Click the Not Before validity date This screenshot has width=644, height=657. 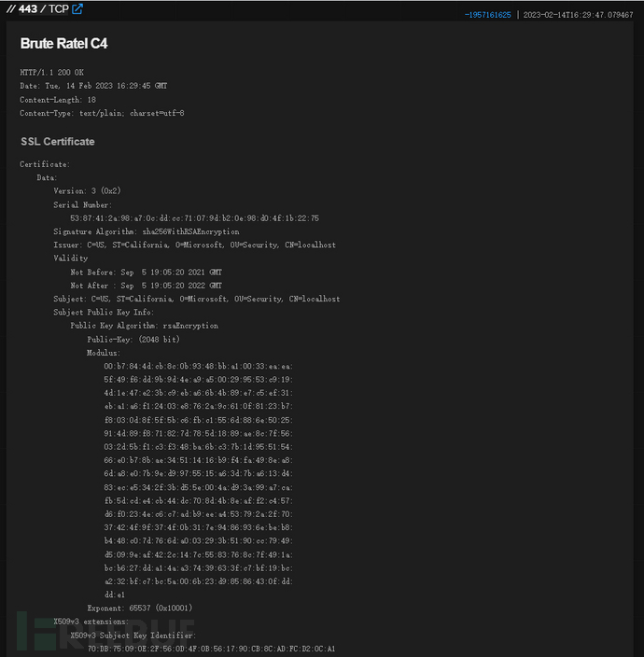point(147,272)
